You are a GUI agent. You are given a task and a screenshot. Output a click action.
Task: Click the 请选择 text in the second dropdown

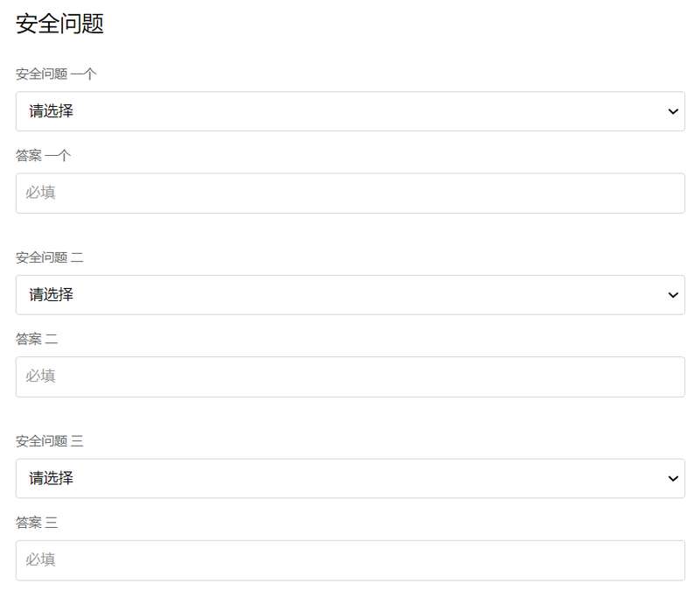(51, 295)
